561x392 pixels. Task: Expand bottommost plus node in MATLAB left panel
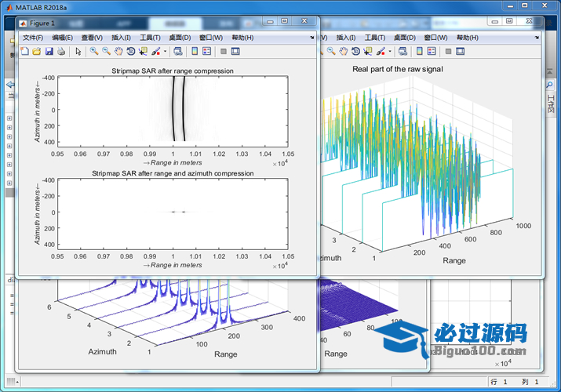[9, 183]
